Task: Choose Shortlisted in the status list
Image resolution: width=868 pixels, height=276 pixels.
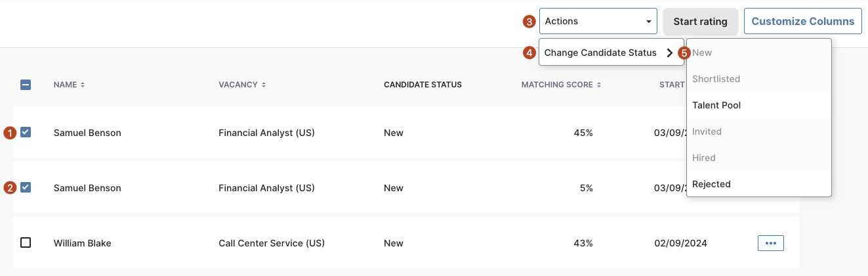Action: click(x=716, y=79)
